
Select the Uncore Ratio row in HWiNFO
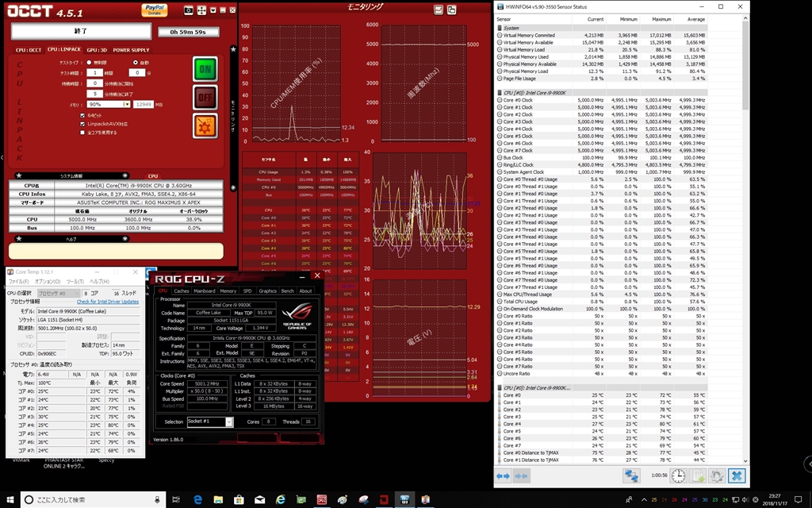[601, 373]
